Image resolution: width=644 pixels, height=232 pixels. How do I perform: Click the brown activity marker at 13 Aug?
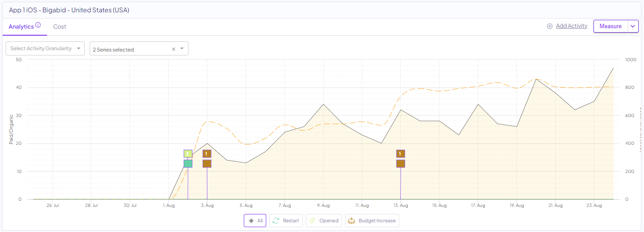[x=401, y=163]
